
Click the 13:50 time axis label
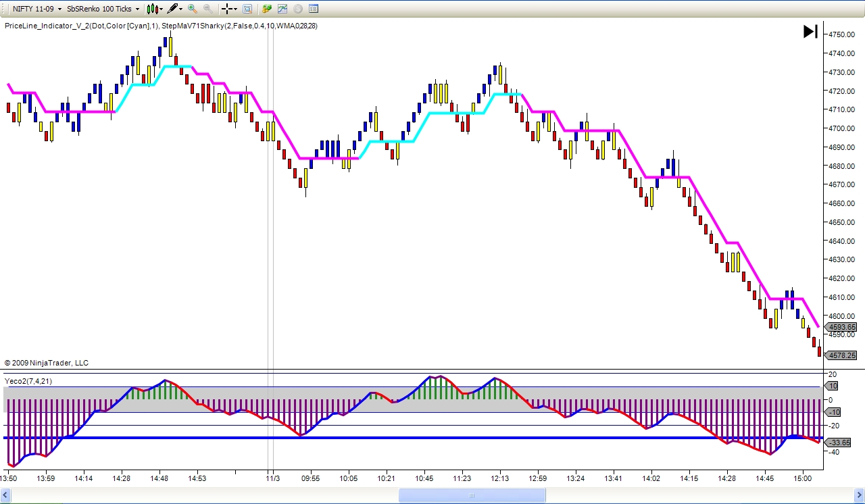[9, 479]
